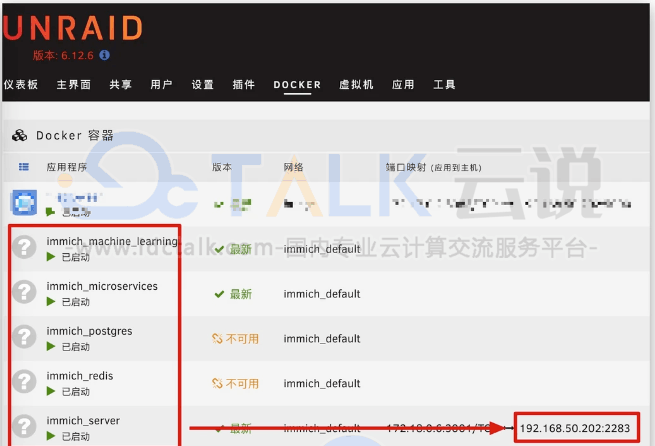This screenshot has width=655, height=446.
Task: Open the 设置 settings tab
Action: tap(203, 84)
